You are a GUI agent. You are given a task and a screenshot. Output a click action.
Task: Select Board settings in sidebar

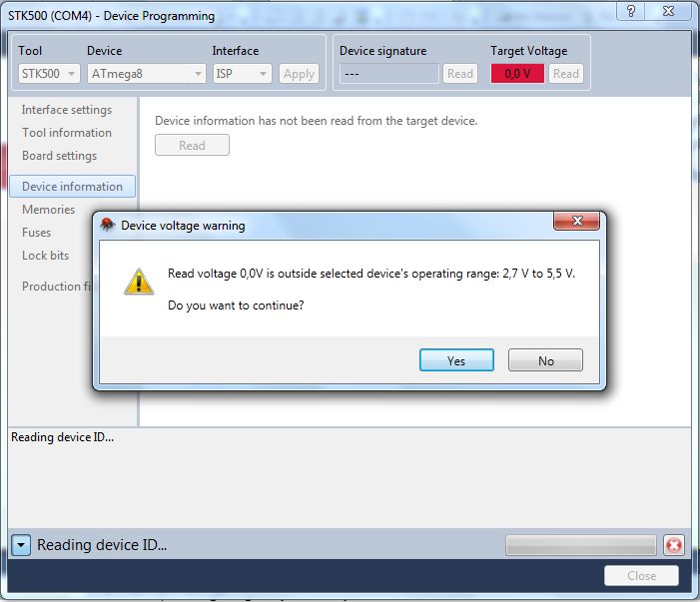59,156
